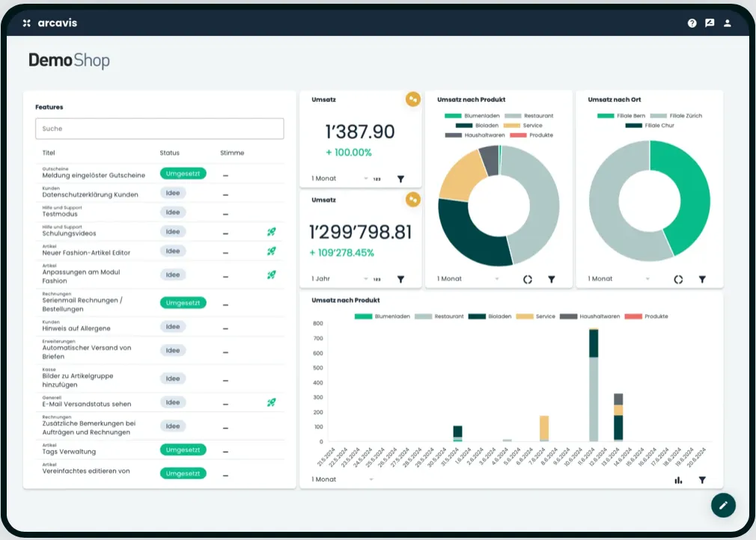Click the arcavis logo in header
The height and width of the screenshot is (540, 756).
pos(50,23)
